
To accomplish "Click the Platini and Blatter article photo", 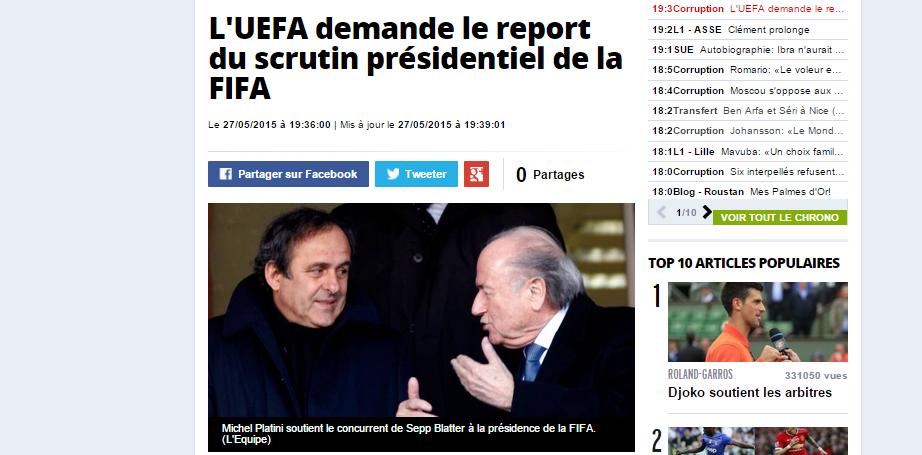I will coord(421,310).
